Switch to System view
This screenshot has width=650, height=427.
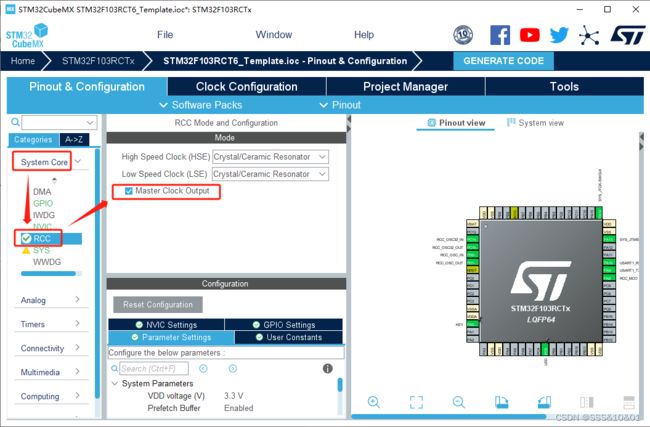(x=536, y=123)
